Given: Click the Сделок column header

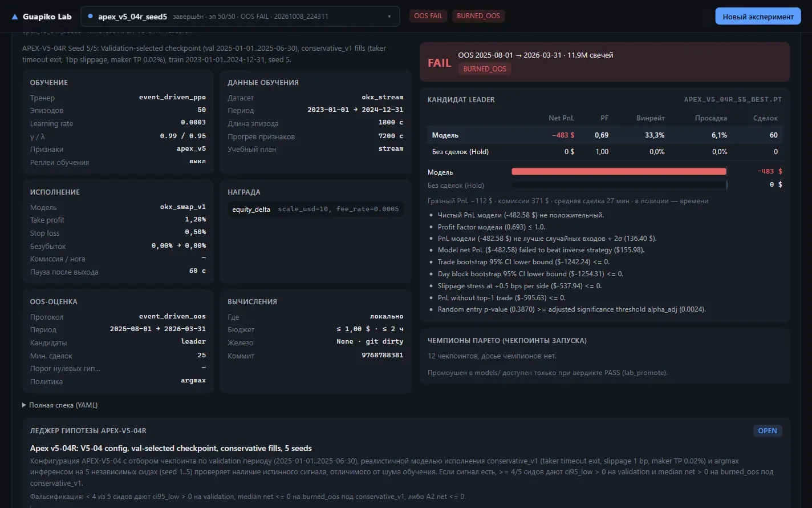Looking at the screenshot, I should [x=765, y=118].
